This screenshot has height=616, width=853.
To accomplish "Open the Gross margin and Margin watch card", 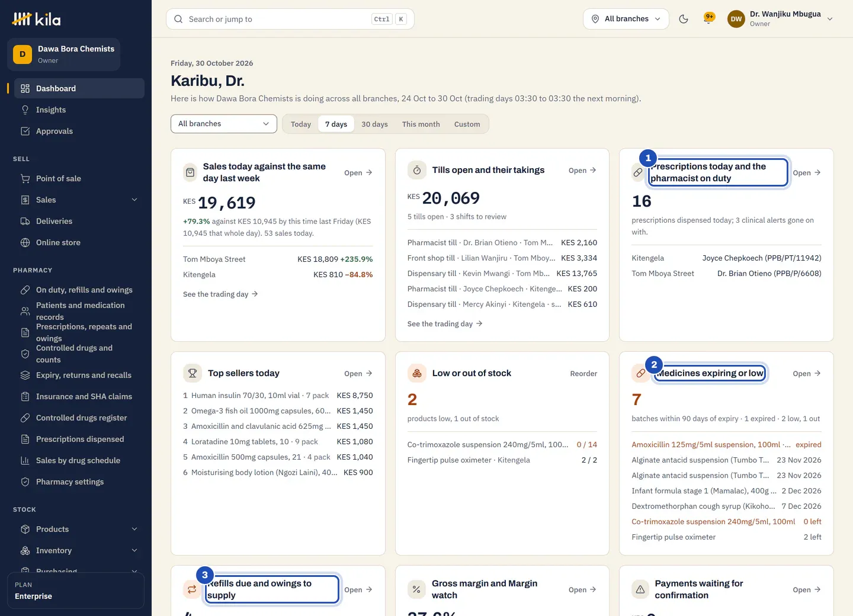I will (x=583, y=589).
